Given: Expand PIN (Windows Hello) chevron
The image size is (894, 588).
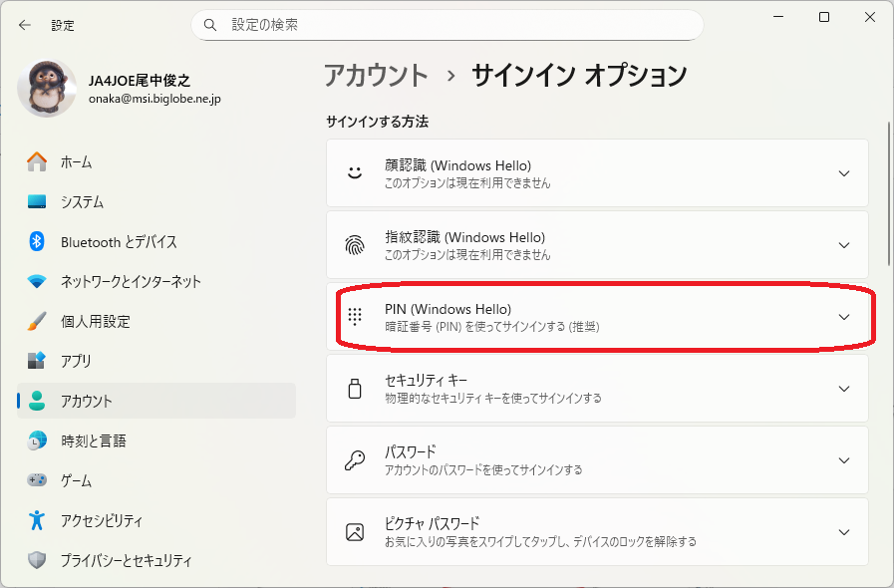Looking at the screenshot, I should (844, 317).
